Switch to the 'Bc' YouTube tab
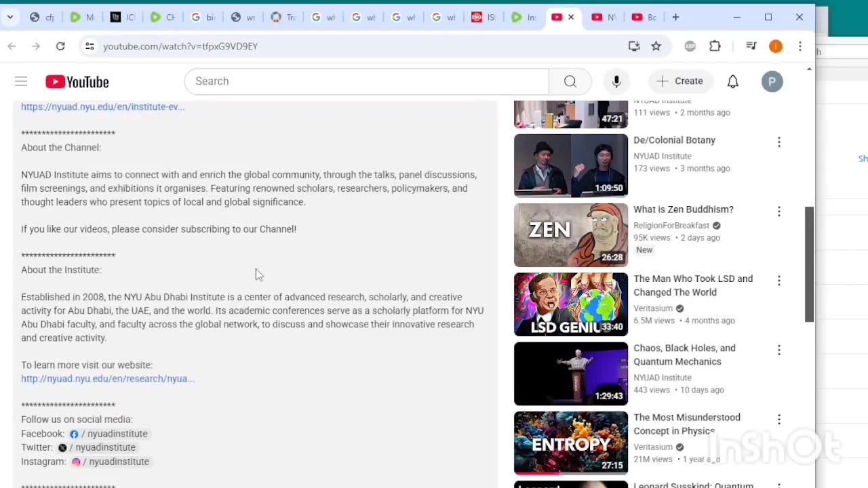 point(644,17)
